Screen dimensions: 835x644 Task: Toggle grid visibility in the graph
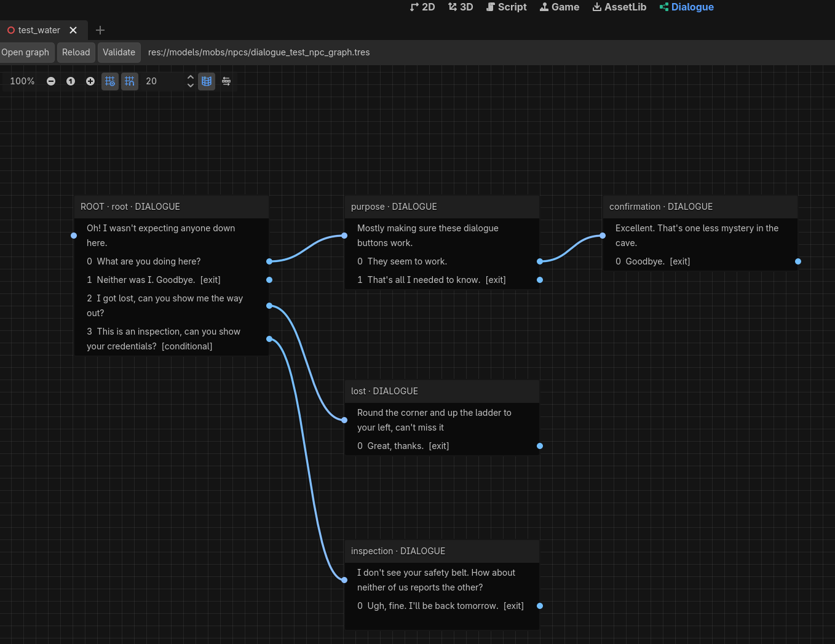point(110,81)
